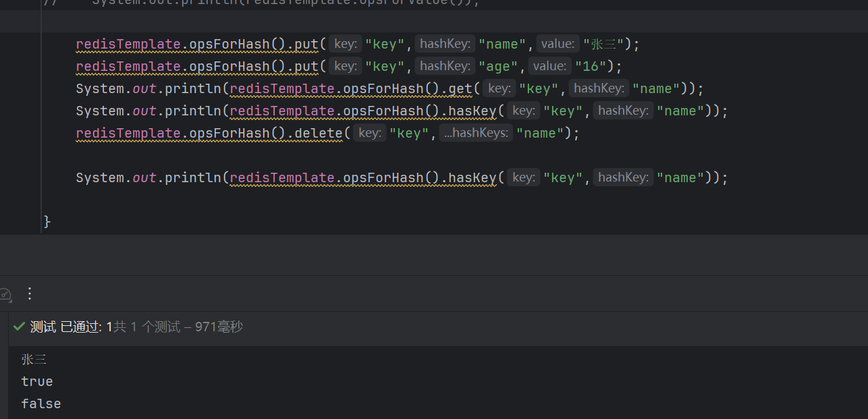Click the 张三 output line in console
Screen dimensions: 868x419
[34, 359]
